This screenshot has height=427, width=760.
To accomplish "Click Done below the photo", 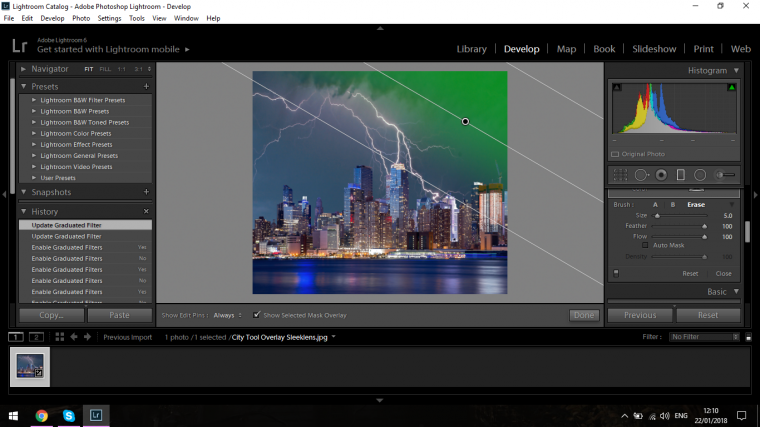I will (x=584, y=315).
